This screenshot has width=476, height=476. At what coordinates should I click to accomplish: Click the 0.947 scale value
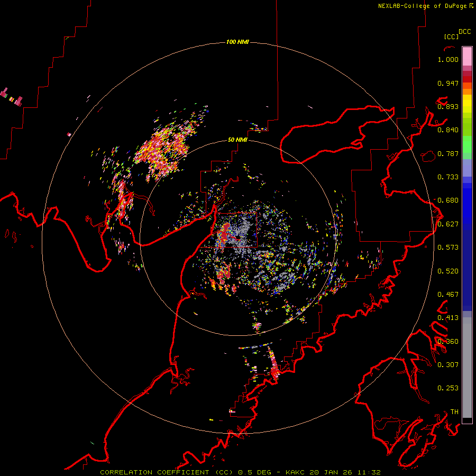point(448,83)
